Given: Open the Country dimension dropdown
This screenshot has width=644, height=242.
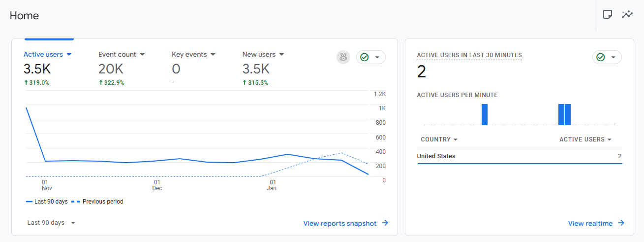Looking at the screenshot, I should (439, 139).
